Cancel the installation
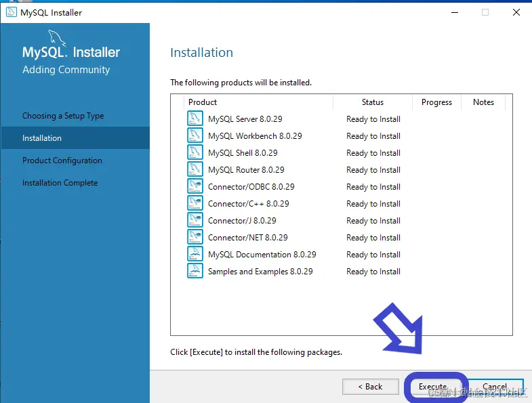Screen dimensions: 532x403 tap(495, 387)
